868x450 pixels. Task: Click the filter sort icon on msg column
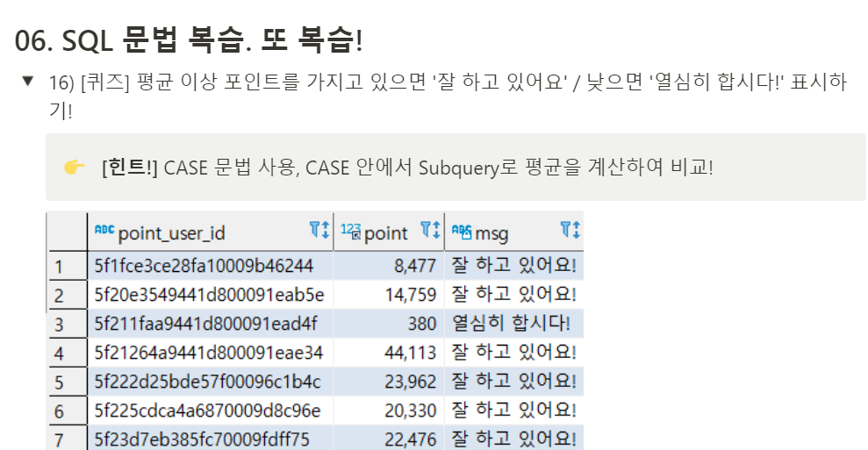(x=570, y=230)
